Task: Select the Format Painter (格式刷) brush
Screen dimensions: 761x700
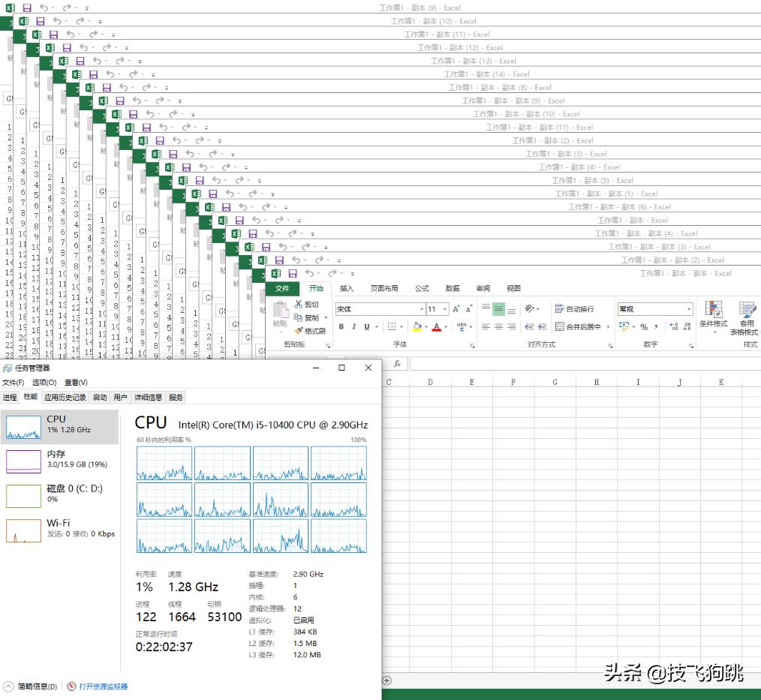Action: point(299,331)
